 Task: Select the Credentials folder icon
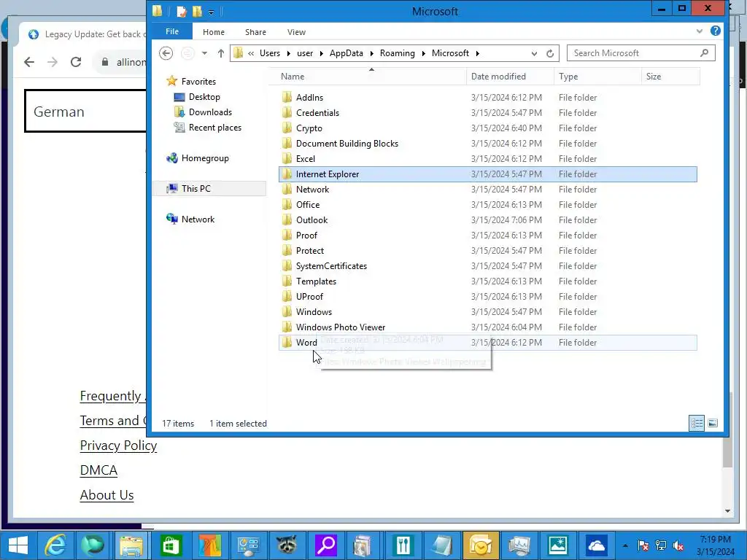tap(287, 113)
